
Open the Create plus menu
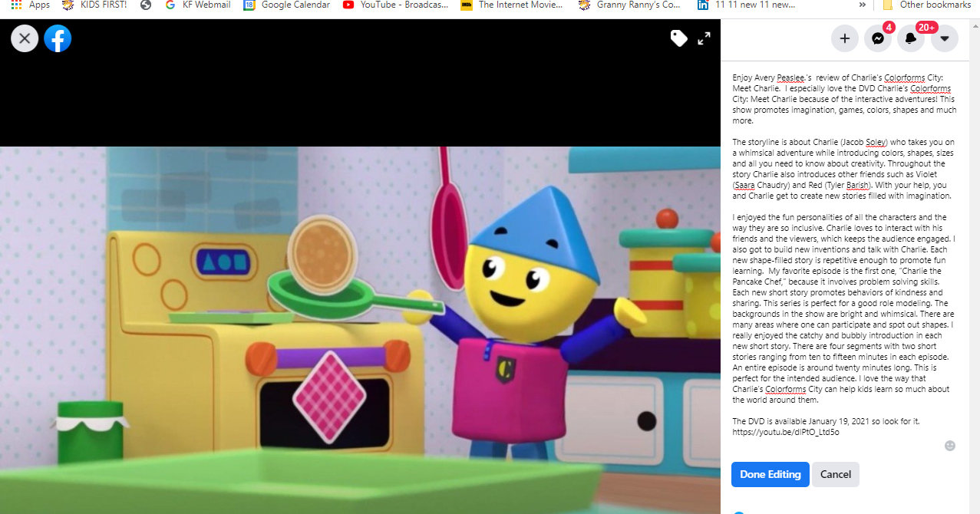pyautogui.click(x=845, y=38)
